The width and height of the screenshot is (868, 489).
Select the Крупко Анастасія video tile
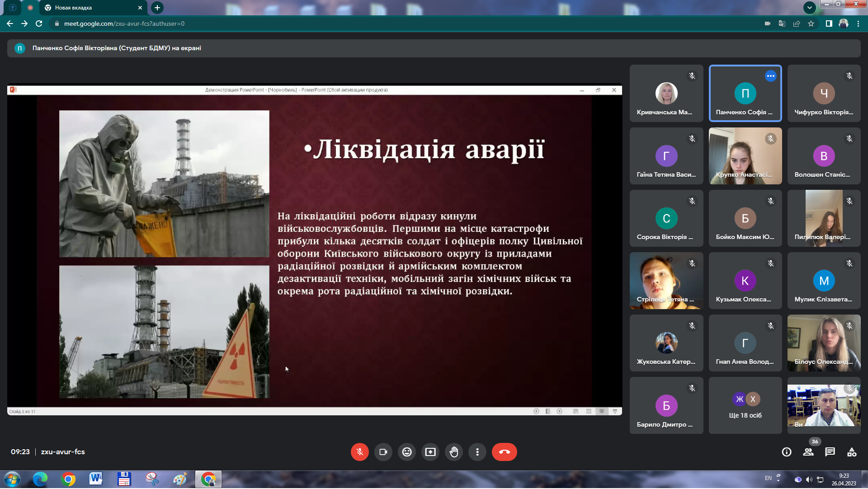click(745, 156)
